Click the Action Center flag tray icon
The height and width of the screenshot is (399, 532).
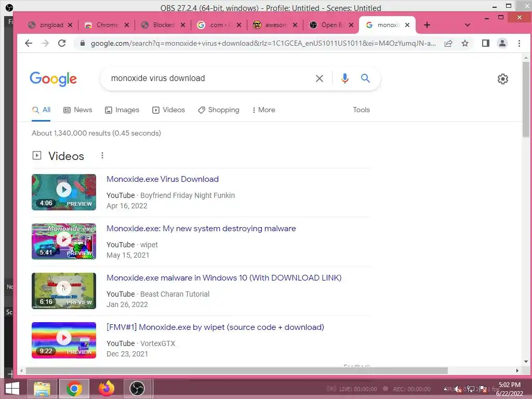483,389
